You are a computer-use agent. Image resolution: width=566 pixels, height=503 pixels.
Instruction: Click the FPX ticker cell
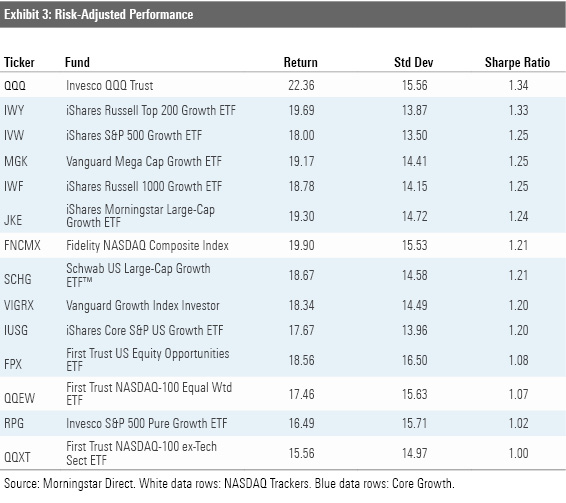point(13,364)
